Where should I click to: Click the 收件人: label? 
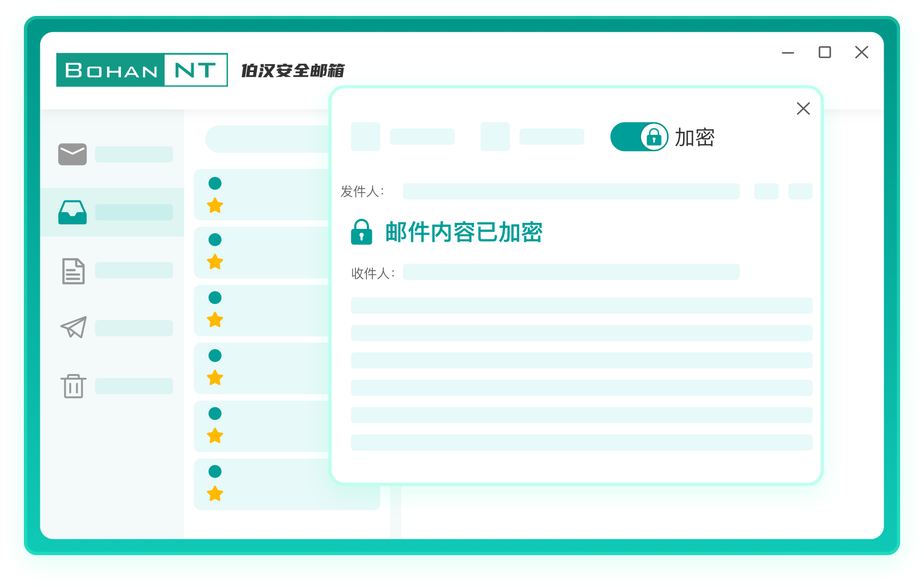point(373,273)
